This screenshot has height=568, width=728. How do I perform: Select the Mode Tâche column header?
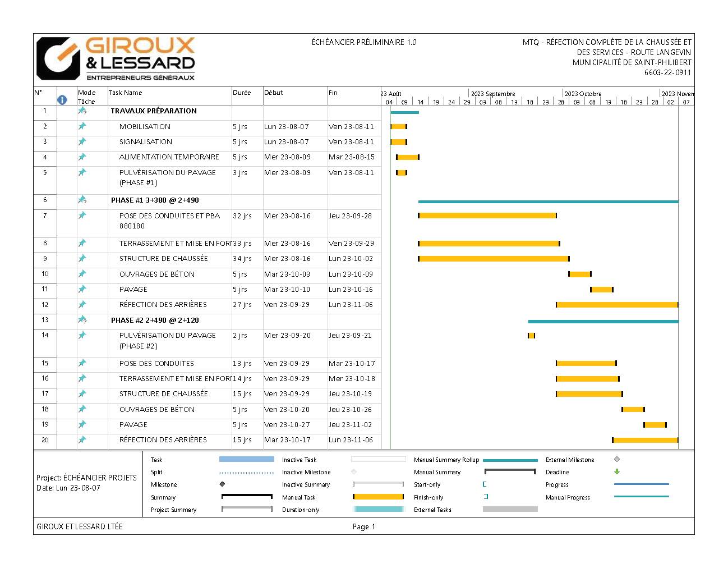click(x=92, y=97)
